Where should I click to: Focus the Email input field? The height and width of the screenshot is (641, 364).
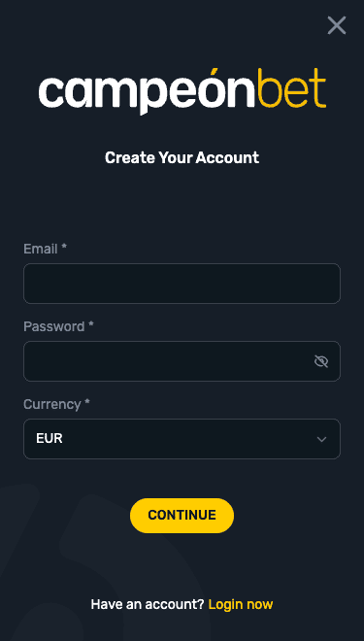(182, 284)
